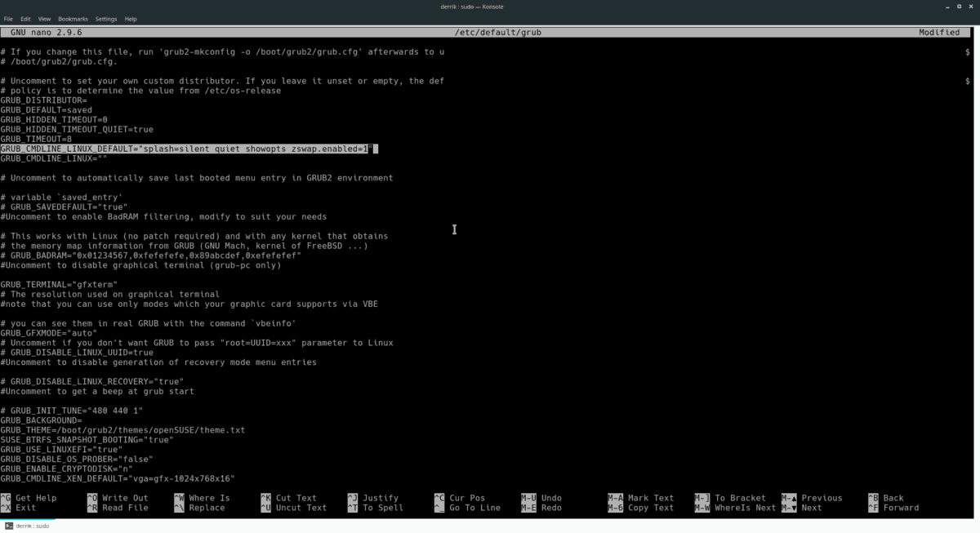Open the Edit menu

click(x=26, y=19)
